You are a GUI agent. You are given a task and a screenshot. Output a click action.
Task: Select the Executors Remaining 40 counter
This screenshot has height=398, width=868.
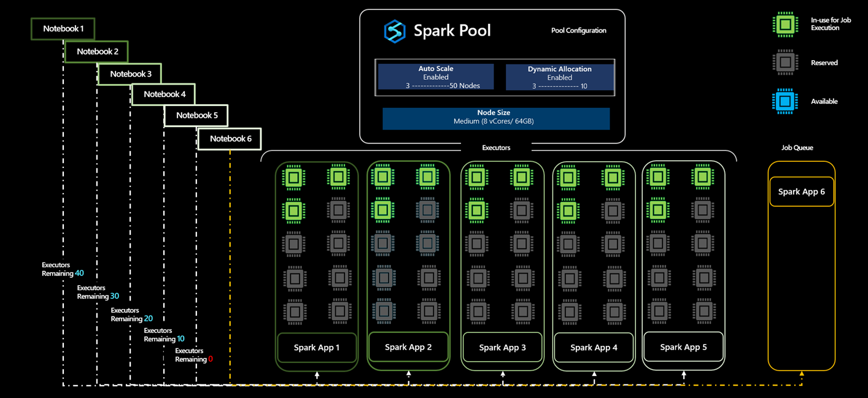(x=63, y=269)
